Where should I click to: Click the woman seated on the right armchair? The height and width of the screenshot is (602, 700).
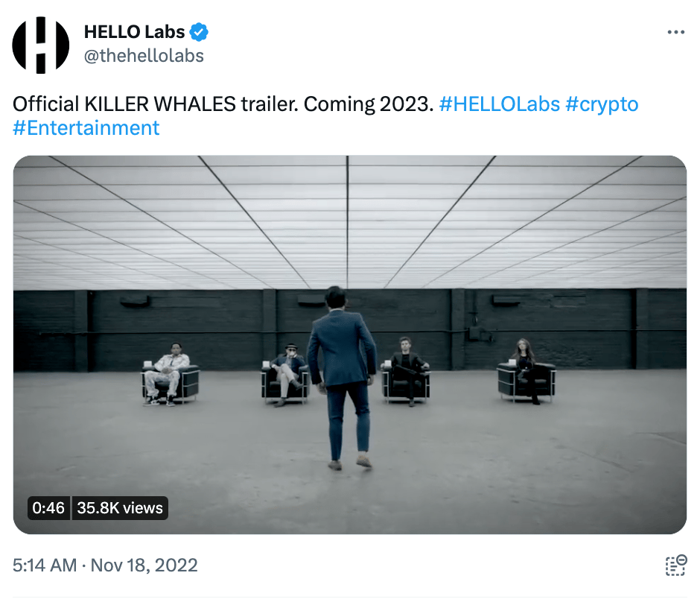point(526,371)
